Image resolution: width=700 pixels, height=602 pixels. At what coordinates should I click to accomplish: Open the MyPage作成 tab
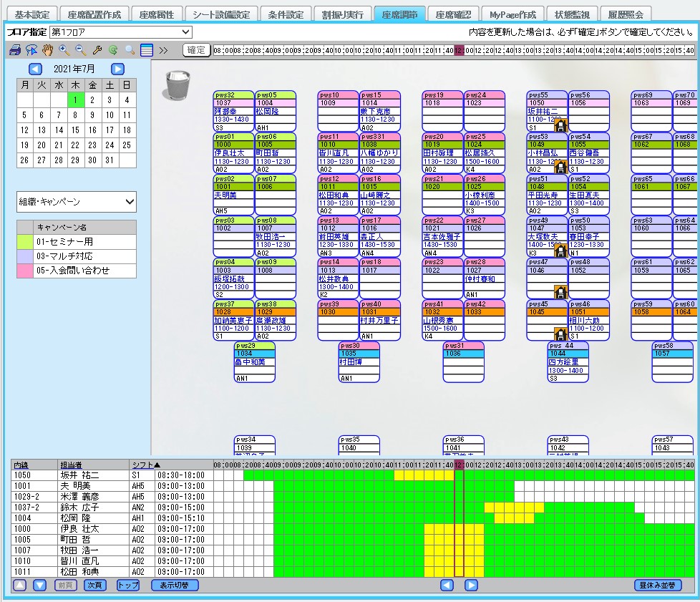[x=513, y=14]
